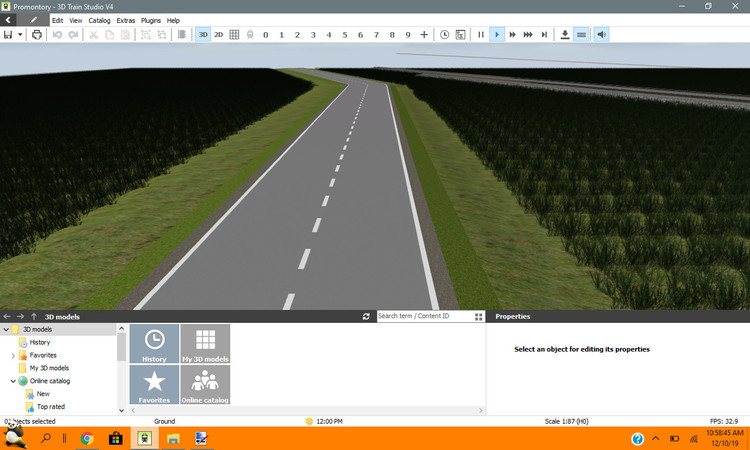Switch to 3D view mode
The height and width of the screenshot is (450, 750).
(x=203, y=34)
